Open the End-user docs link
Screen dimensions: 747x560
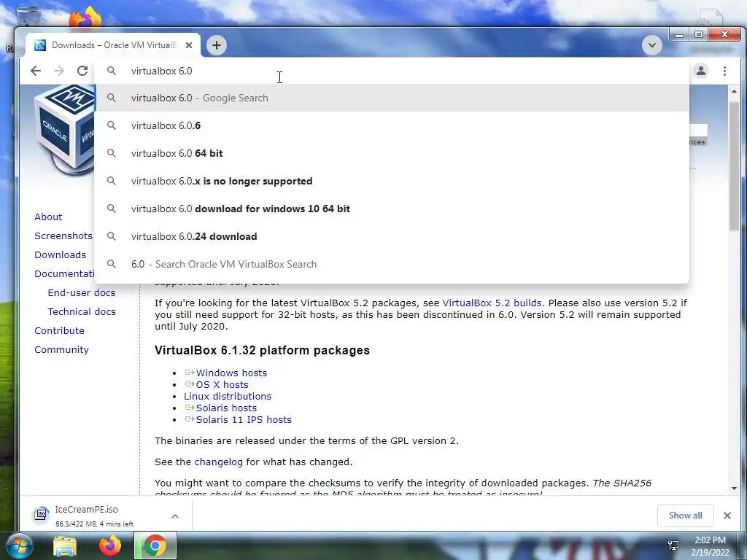(x=82, y=293)
